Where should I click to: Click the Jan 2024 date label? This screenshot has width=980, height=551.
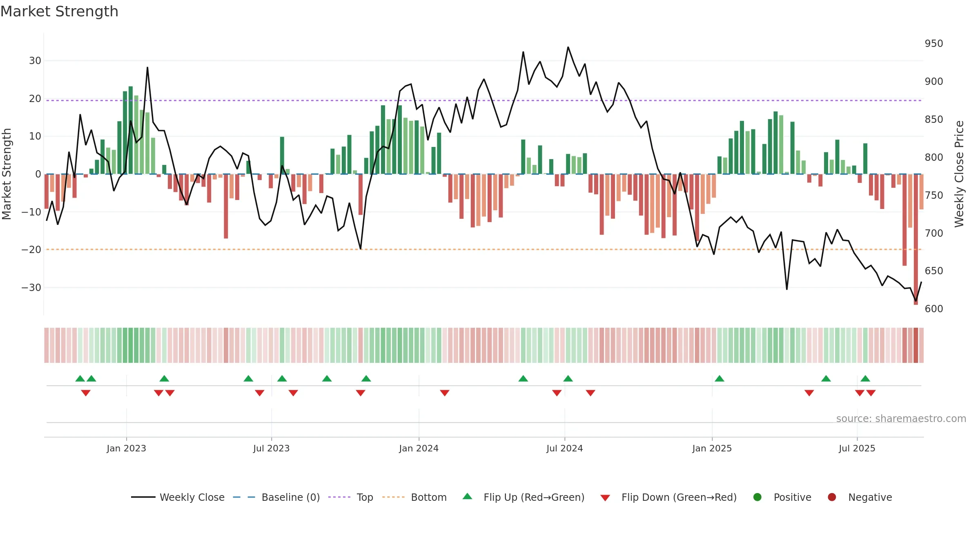pos(419,448)
